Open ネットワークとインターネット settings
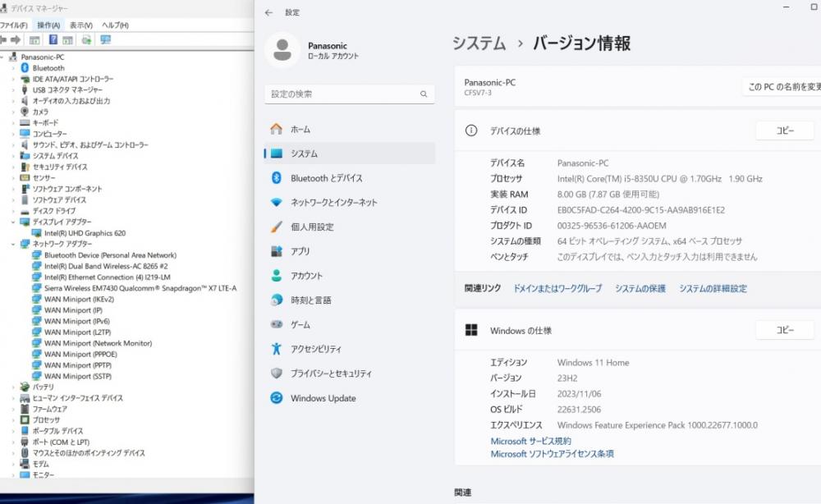Screen dimensions: 821x504 [x=350, y=203]
